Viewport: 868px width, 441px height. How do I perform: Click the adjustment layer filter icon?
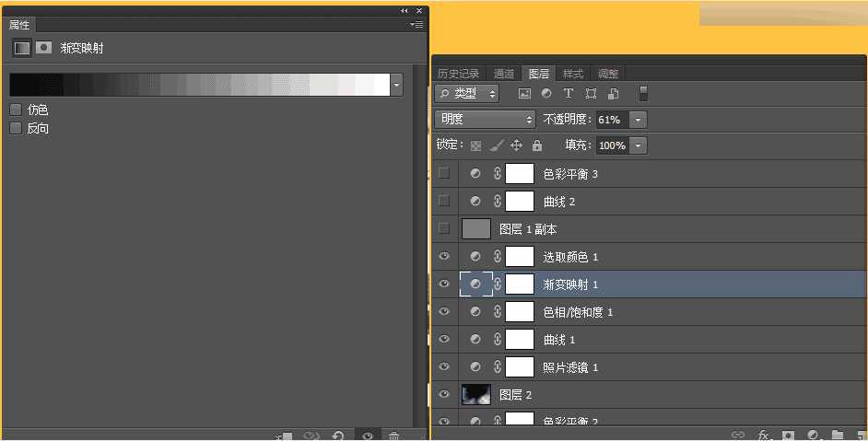click(x=546, y=94)
